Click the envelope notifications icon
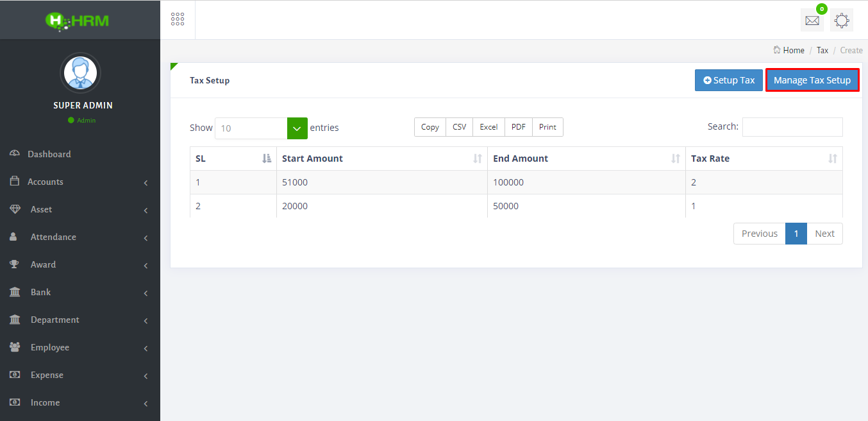Image resolution: width=868 pixels, height=421 pixels. tap(812, 20)
